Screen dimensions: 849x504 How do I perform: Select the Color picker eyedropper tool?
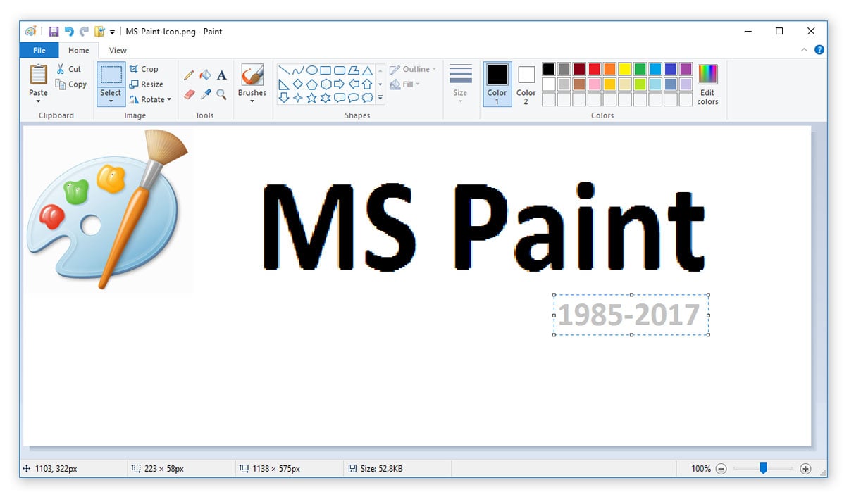[x=205, y=94]
